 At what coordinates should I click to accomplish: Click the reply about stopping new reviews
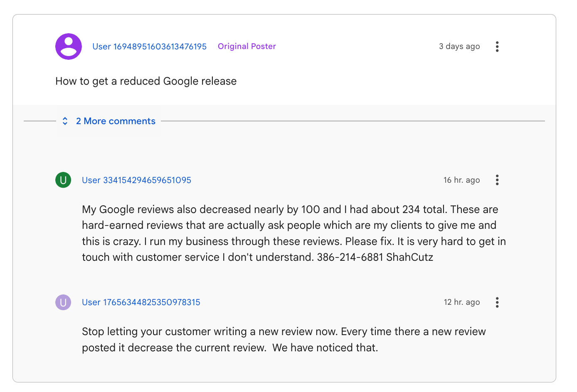[284, 339]
